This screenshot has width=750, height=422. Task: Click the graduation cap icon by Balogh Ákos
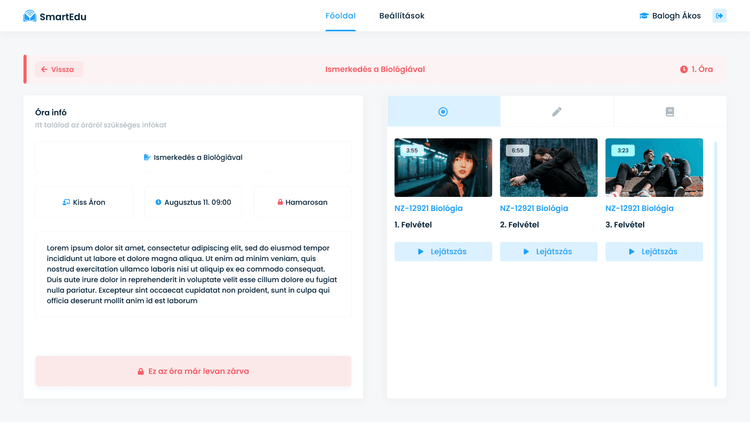[644, 16]
